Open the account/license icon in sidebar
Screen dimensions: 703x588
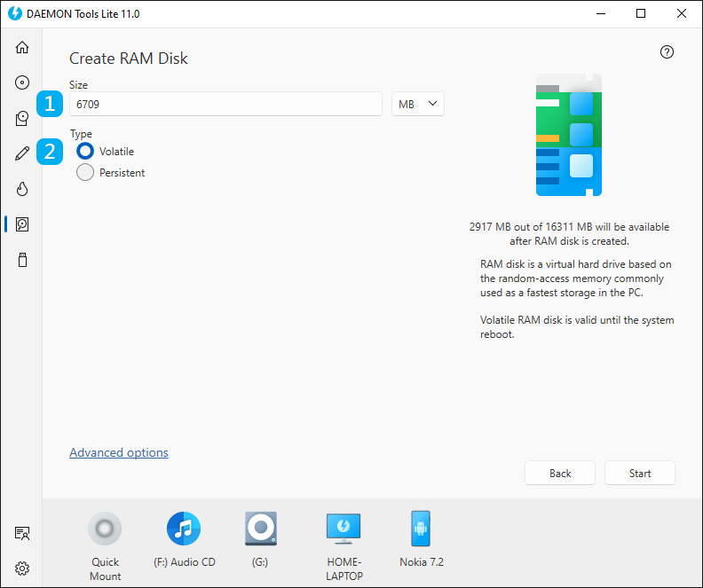pyautogui.click(x=22, y=533)
